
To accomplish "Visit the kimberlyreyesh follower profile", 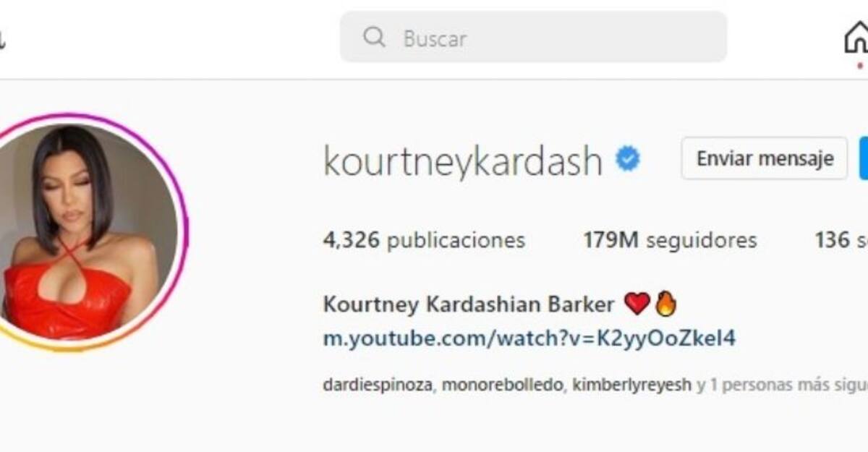I will tap(631, 385).
